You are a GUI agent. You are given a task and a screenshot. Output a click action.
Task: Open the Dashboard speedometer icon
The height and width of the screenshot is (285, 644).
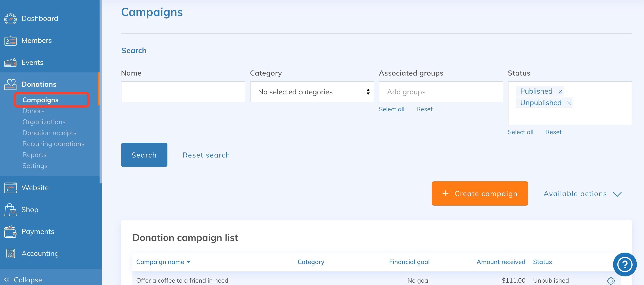(x=10, y=18)
